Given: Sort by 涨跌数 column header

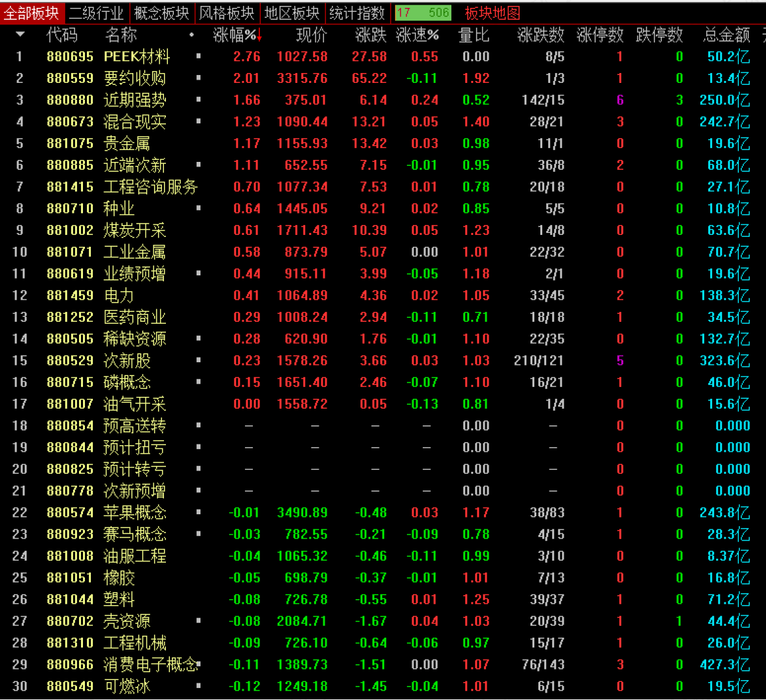Looking at the screenshot, I should (x=541, y=35).
